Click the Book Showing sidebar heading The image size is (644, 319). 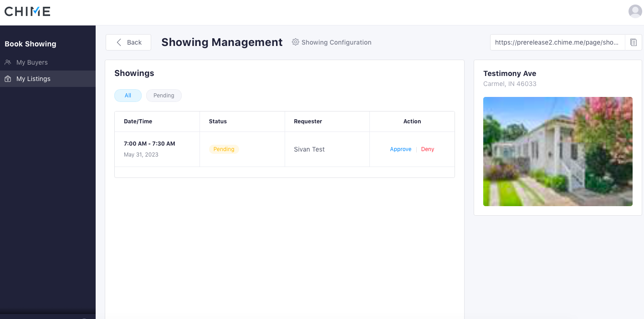point(31,44)
